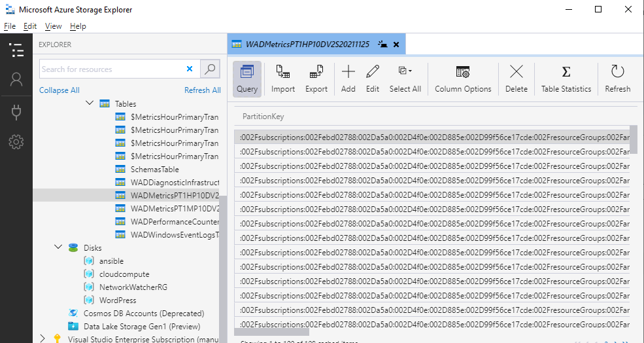This screenshot has width=644, height=343.
Task: Click the subscription key icon
Action: [x=58, y=338]
